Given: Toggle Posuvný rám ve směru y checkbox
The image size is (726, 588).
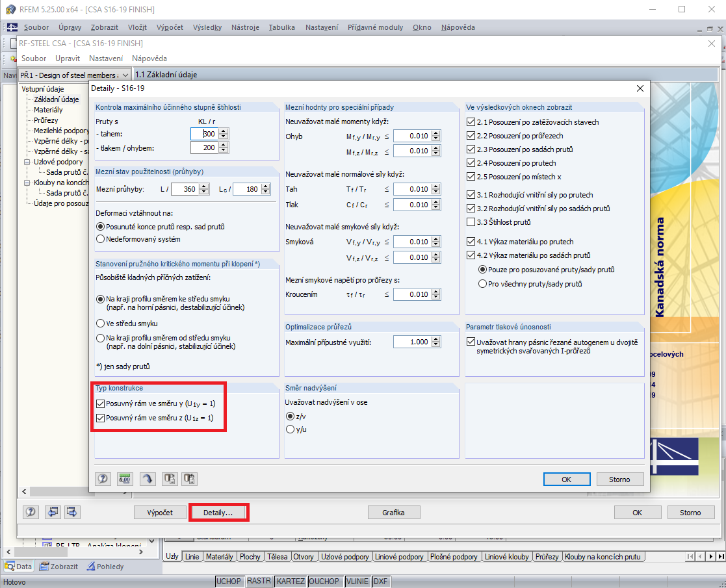Looking at the screenshot, I should click(x=100, y=403).
